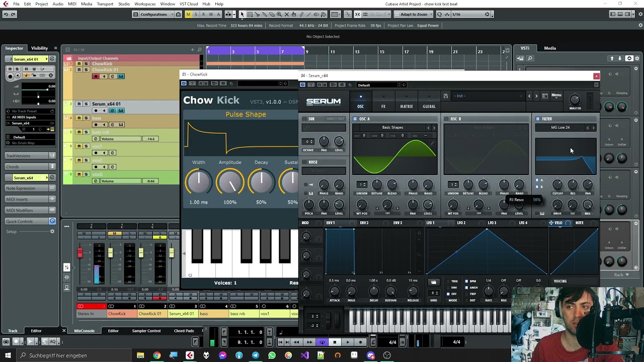Expand the TrackVersions inspector section
This screenshot has width=644, height=362.
[30, 156]
